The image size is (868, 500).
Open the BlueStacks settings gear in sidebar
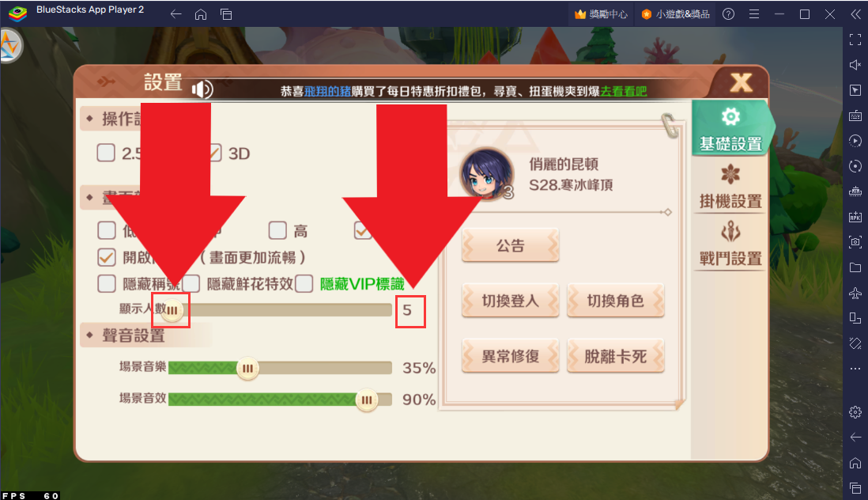tap(855, 412)
